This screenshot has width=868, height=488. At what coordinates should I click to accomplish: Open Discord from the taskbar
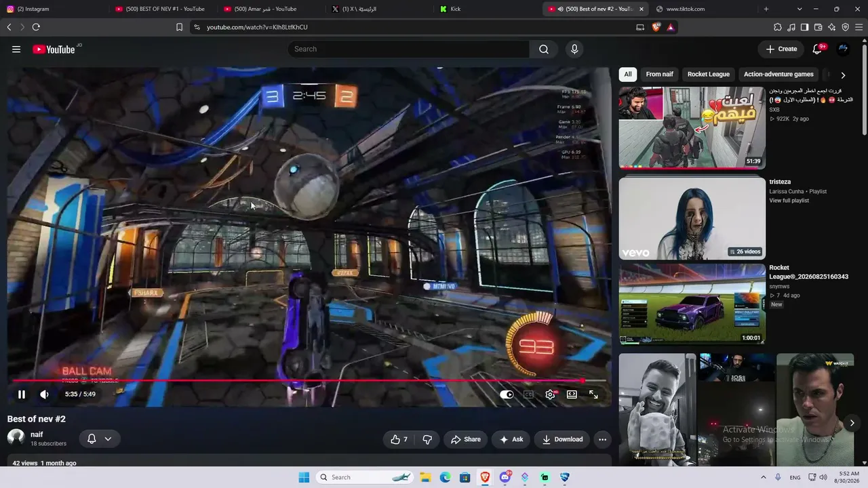pyautogui.click(x=505, y=477)
